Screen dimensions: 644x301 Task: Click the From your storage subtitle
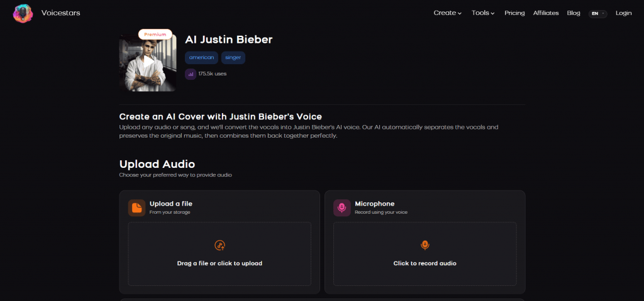170,212
